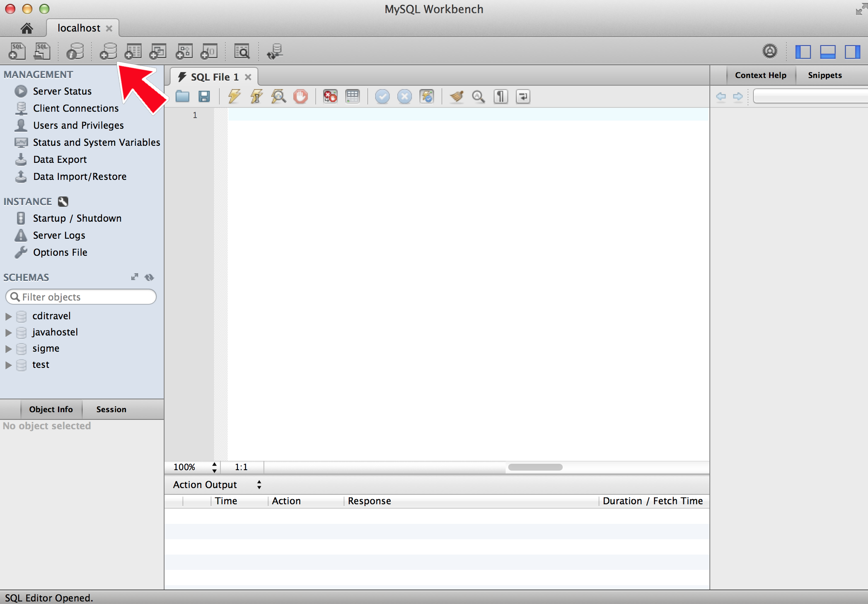Image resolution: width=868 pixels, height=604 pixels.
Task: Open Startup / Shutdown
Action: 77,218
